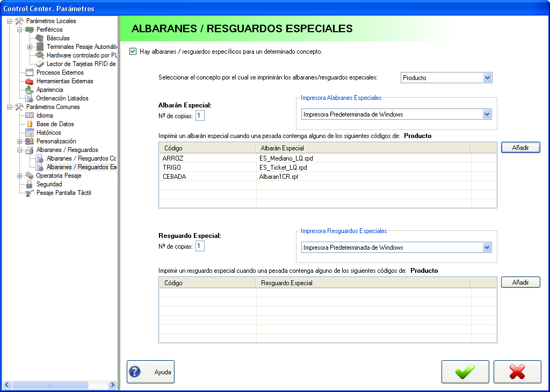
Task: Click Añadir beside Albarán Especial table
Action: 520,148
